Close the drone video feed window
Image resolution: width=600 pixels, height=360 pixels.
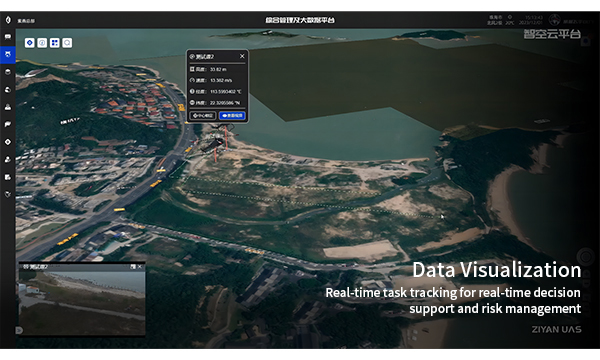pyautogui.click(x=140, y=267)
